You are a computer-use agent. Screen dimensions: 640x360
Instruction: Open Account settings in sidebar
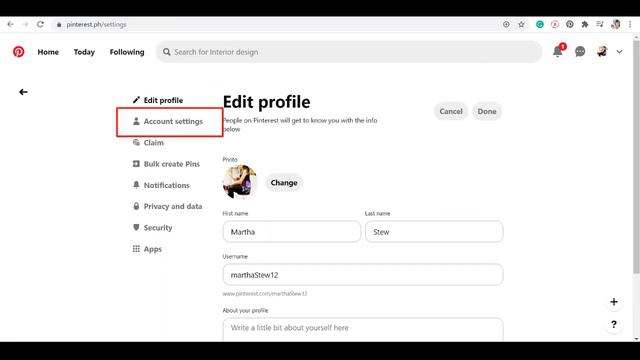tap(168, 121)
